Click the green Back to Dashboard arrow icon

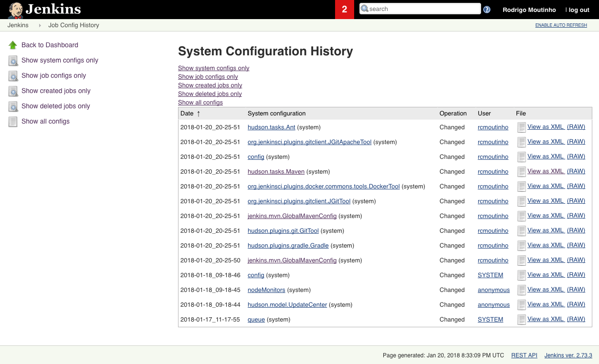tap(13, 45)
